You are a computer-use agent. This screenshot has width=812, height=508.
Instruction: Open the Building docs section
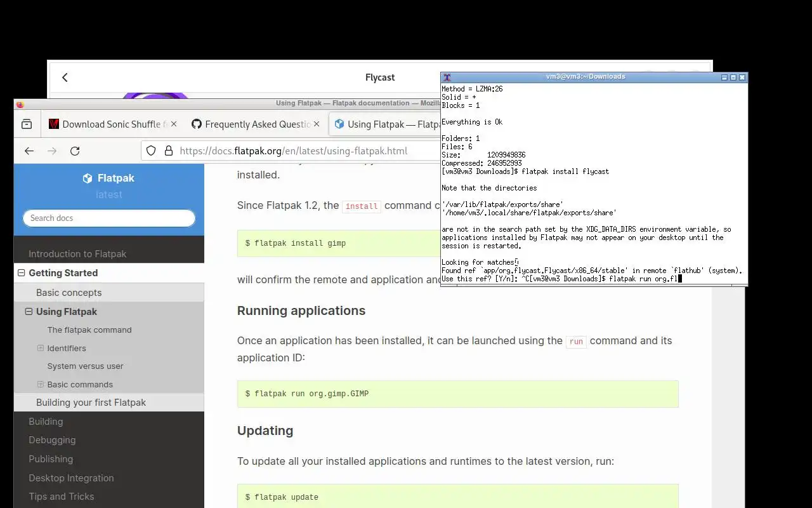(46, 422)
